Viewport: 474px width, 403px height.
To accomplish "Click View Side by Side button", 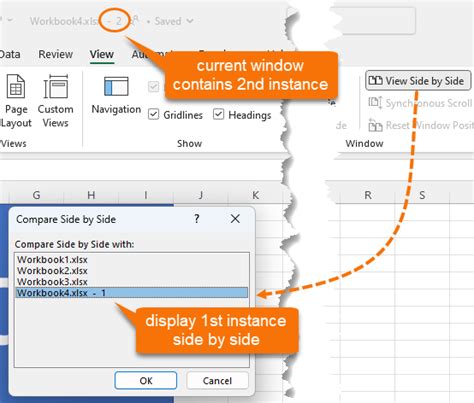I will pyautogui.click(x=418, y=81).
